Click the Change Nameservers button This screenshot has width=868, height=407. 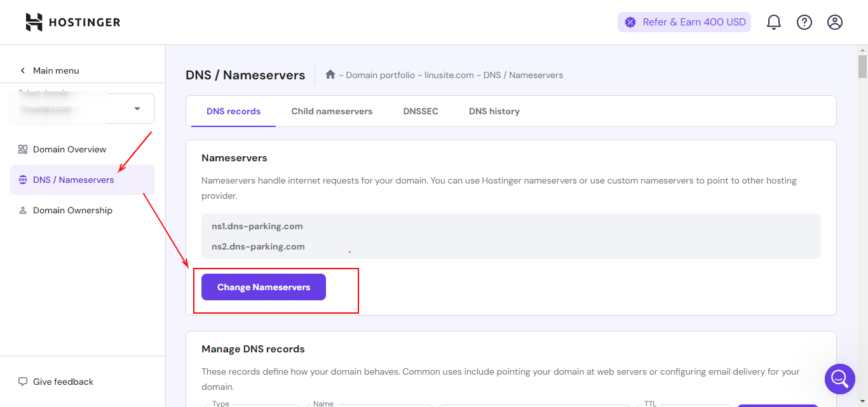[264, 287]
